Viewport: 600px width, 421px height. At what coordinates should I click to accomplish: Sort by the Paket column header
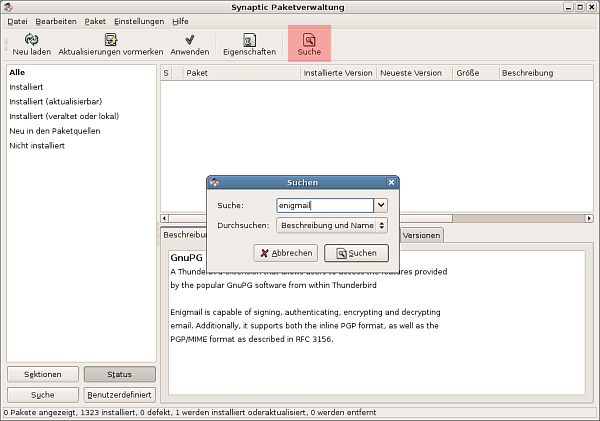(242, 73)
